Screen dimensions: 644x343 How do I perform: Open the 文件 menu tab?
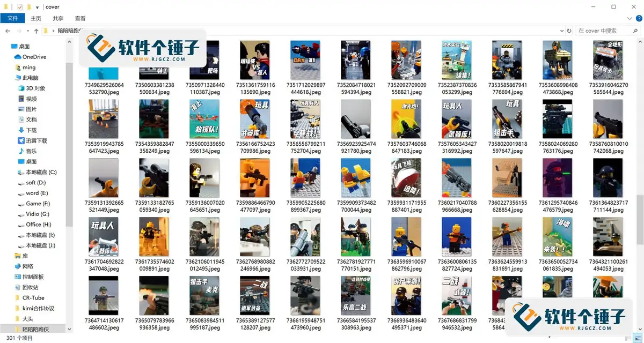[x=12, y=18]
